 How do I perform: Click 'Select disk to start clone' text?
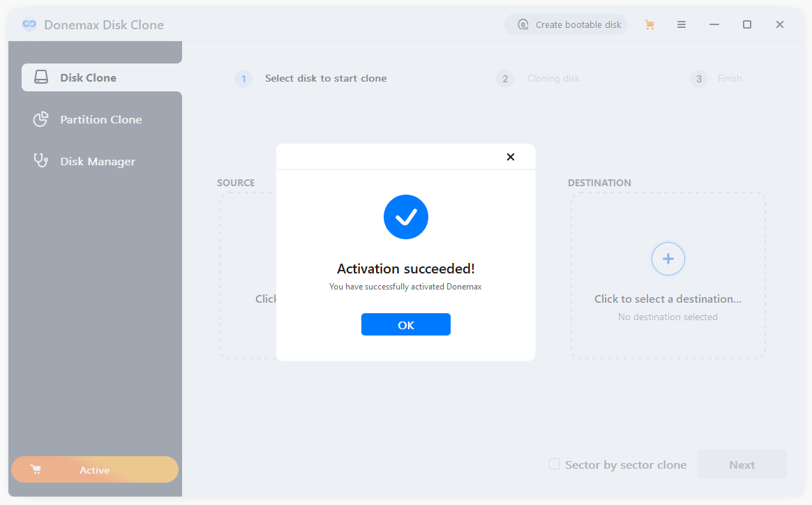pos(326,78)
